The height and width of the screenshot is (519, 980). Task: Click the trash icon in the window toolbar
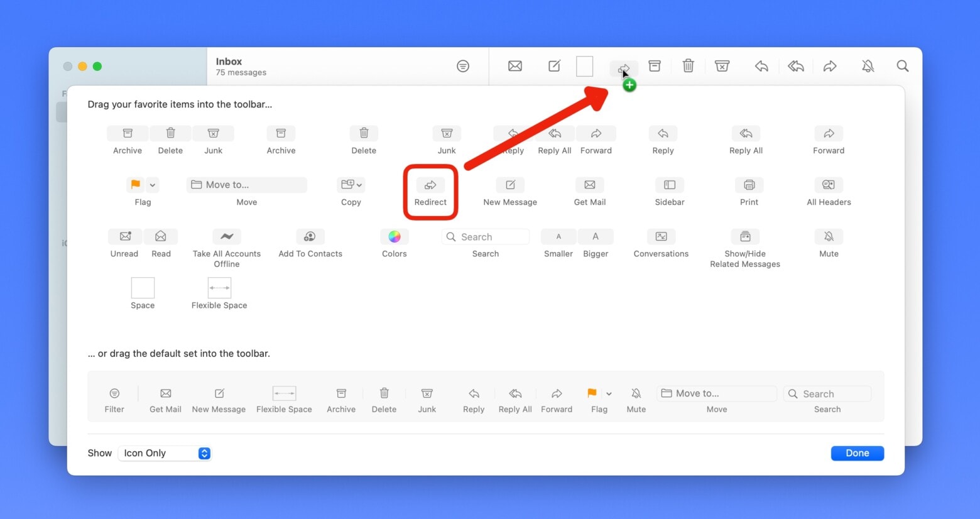tap(689, 66)
